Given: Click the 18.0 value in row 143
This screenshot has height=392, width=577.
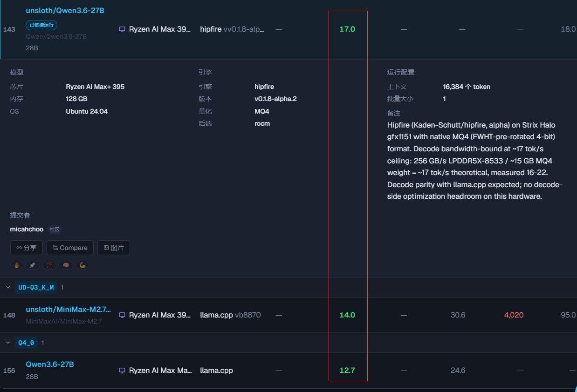Looking at the screenshot, I should click(568, 29).
